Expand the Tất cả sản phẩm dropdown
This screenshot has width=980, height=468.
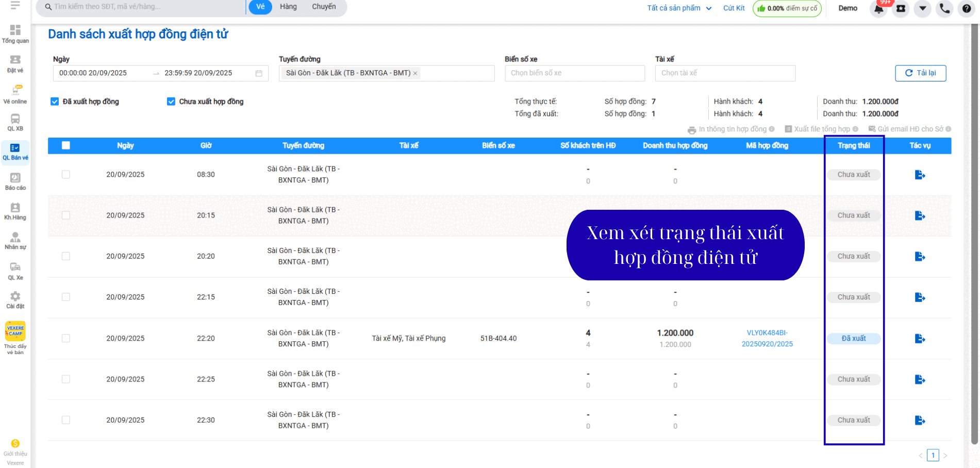point(679,8)
